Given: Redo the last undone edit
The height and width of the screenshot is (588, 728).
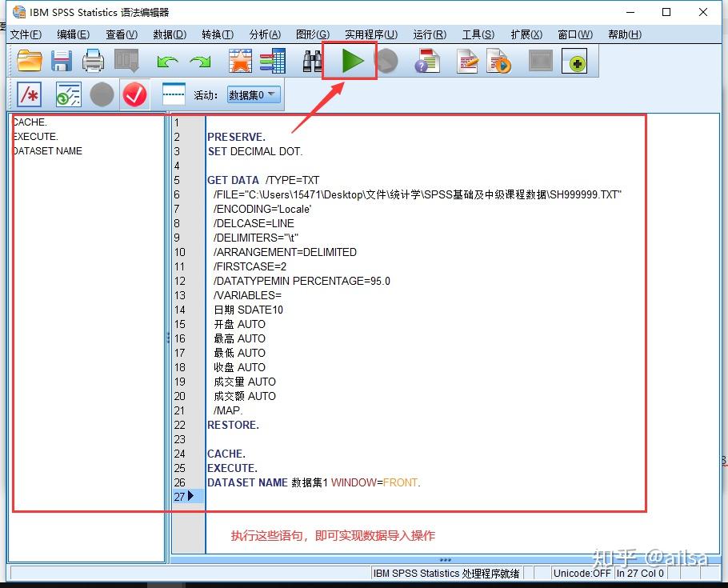Looking at the screenshot, I should pos(201,62).
